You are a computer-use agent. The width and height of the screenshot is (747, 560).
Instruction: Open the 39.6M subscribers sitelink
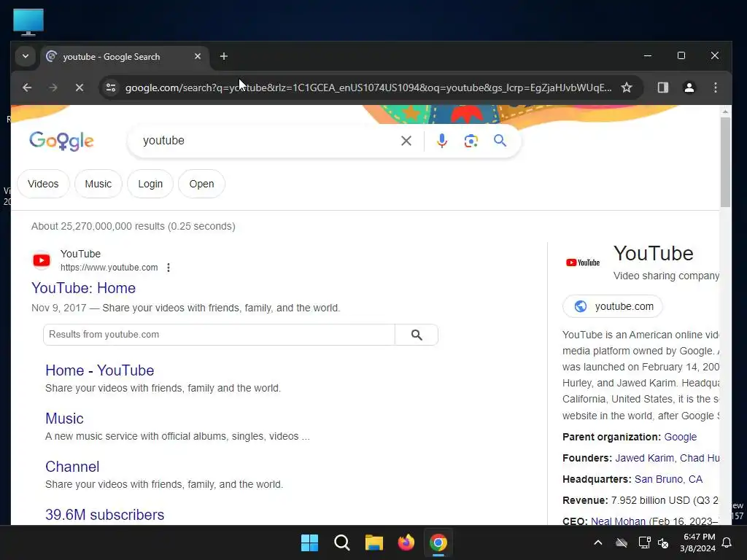[105, 515]
